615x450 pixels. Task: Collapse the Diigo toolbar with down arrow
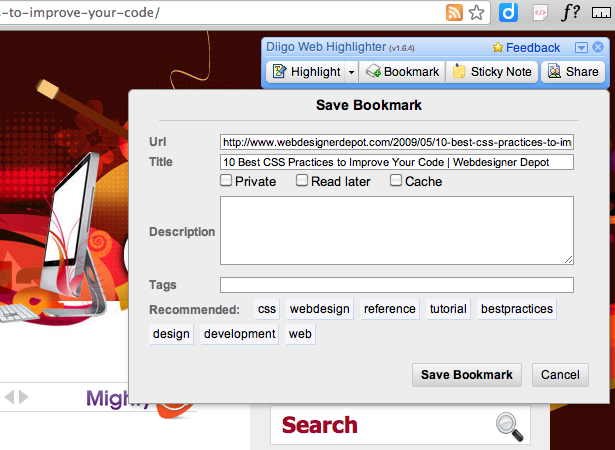pos(581,47)
